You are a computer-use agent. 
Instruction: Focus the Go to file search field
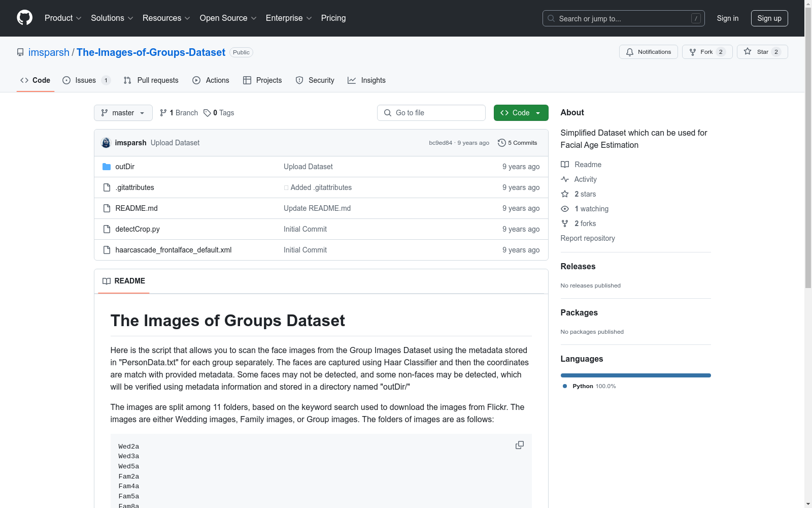431,113
